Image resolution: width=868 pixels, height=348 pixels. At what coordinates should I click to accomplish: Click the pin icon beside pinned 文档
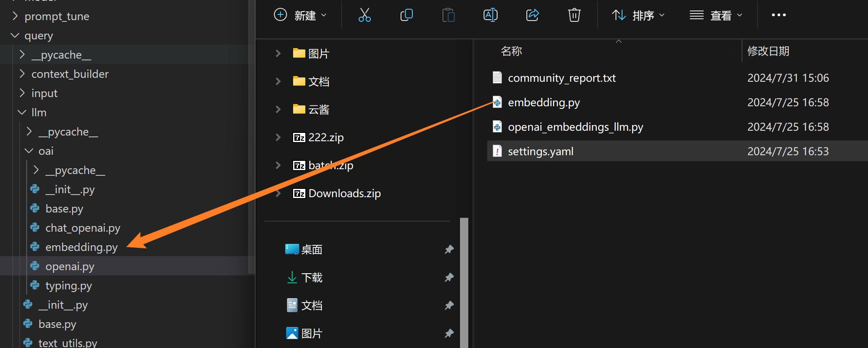449,306
